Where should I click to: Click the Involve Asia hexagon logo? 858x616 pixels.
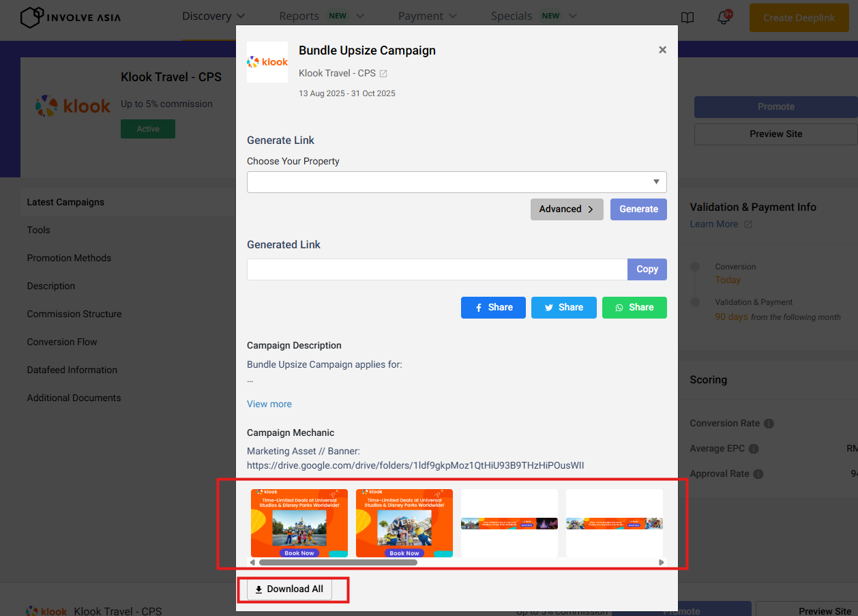pos(32,17)
